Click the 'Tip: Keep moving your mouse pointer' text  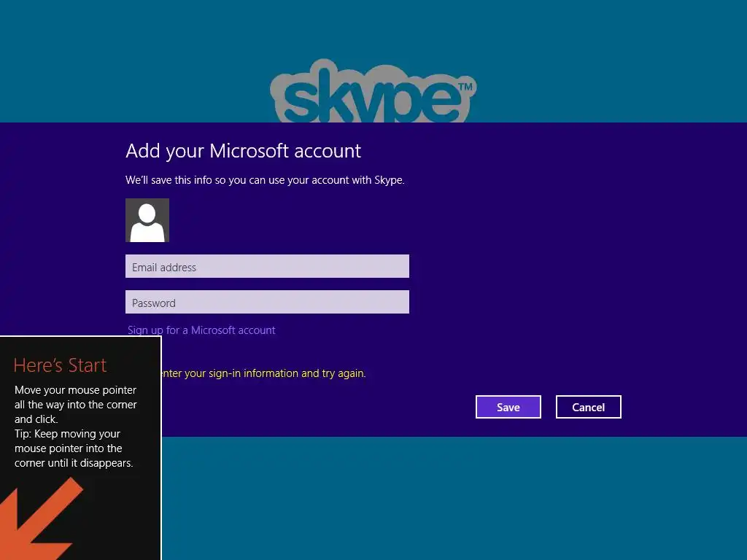(x=74, y=448)
